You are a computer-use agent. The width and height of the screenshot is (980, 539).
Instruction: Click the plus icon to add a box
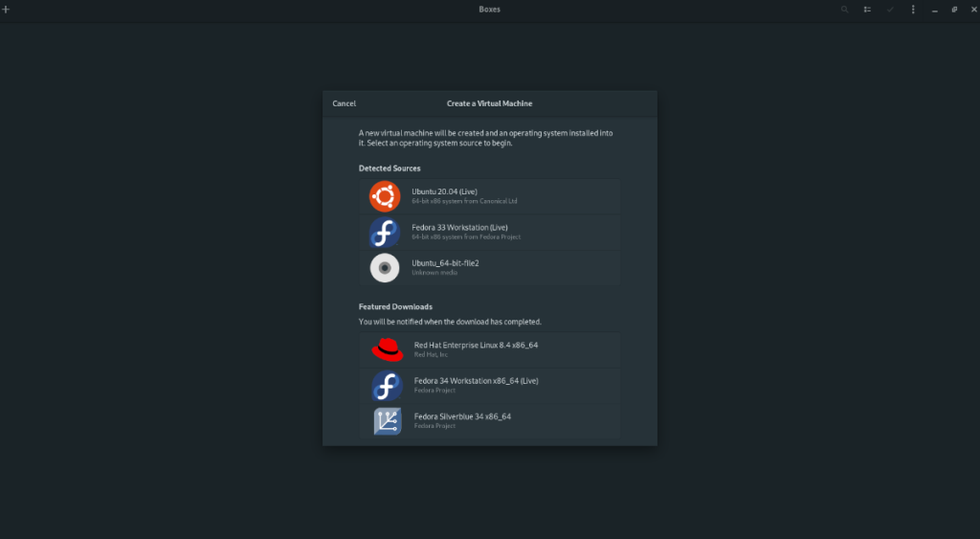pyautogui.click(x=6, y=10)
